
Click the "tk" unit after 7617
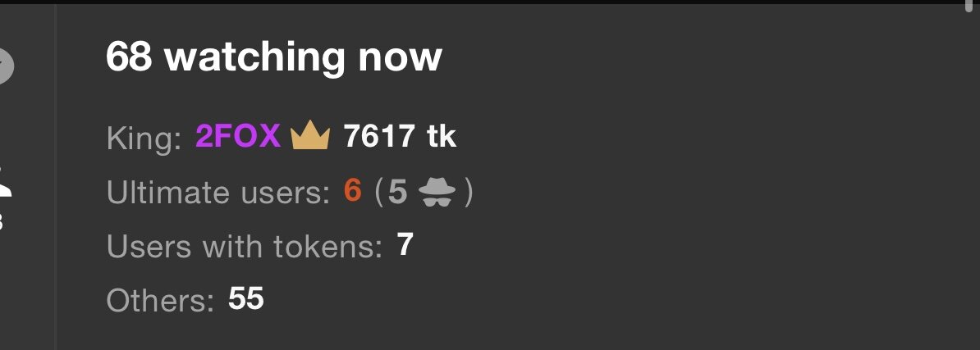(x=442, y=136)
